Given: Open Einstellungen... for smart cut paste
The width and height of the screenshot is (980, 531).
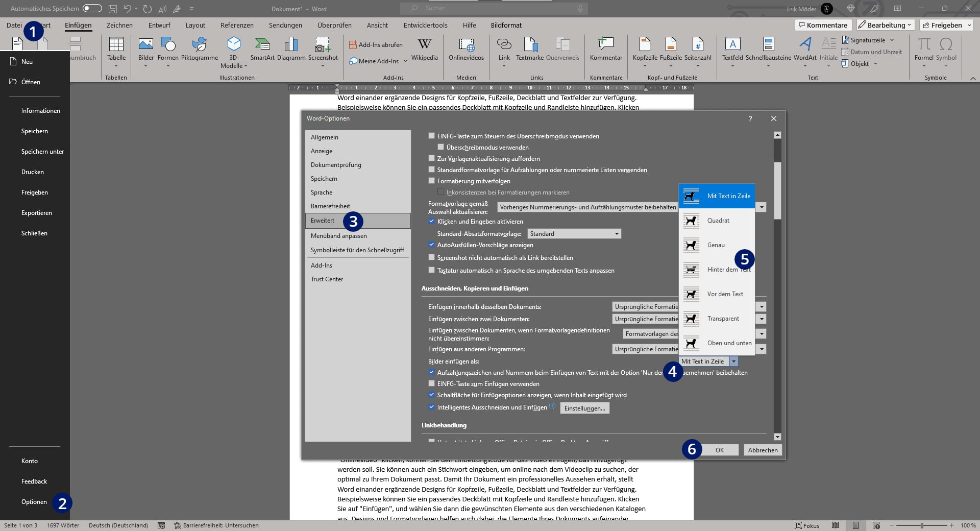Looking at the screenshot, I should point(584,408).
